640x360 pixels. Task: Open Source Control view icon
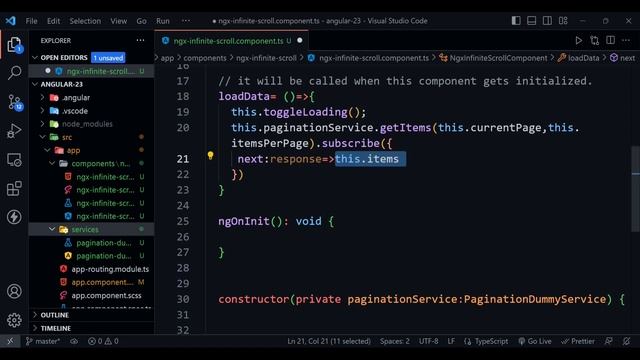(15, 102)
